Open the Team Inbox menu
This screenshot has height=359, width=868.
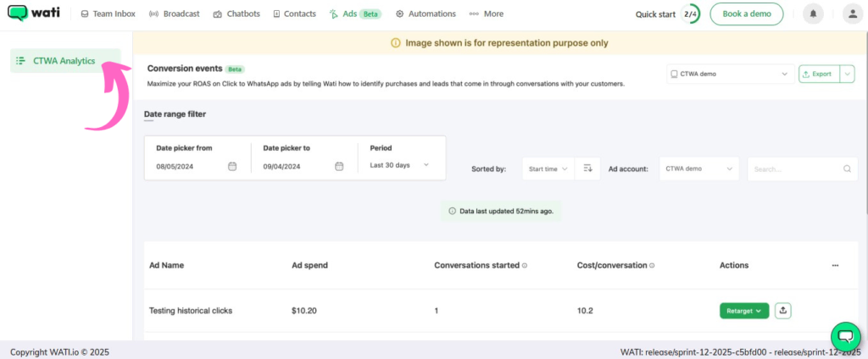pyautogui.click(x=110, y=14)
